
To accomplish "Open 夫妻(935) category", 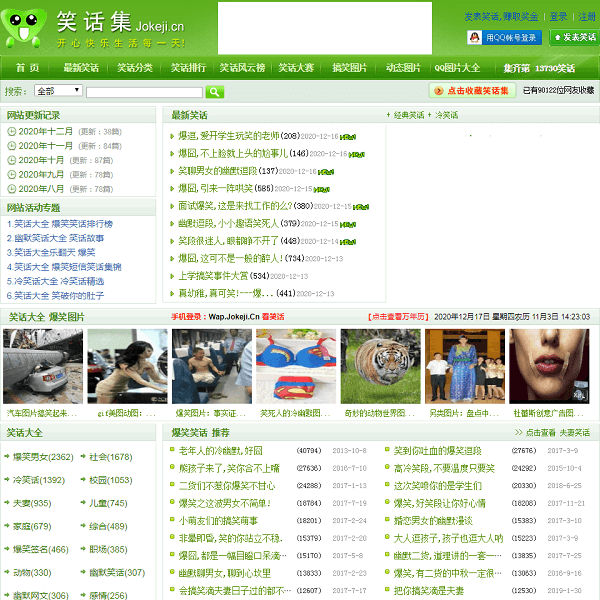I will click(x=32, y=503).
